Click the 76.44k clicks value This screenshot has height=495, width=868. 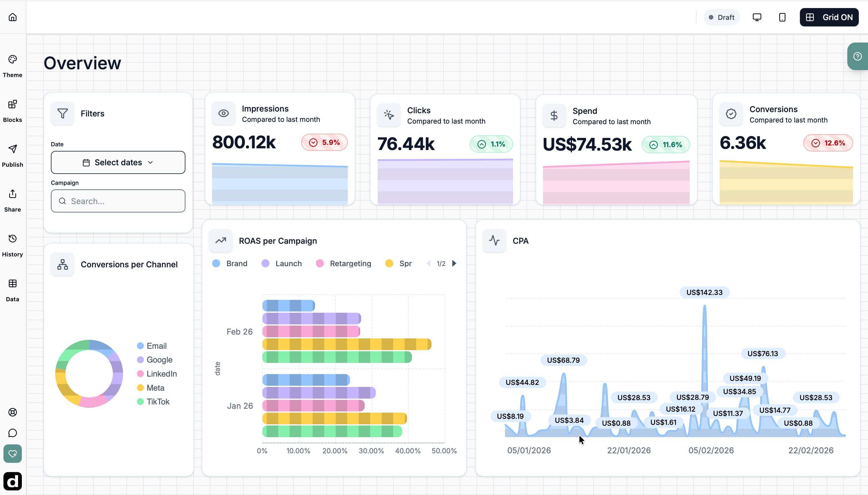[x=406, y=144]
